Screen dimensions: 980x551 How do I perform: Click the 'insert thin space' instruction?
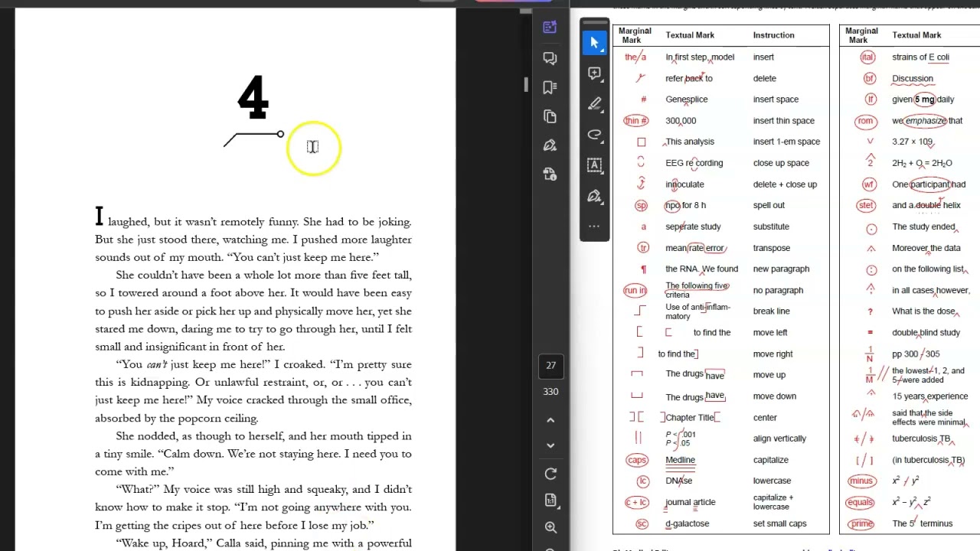click(x=783, y=121)
